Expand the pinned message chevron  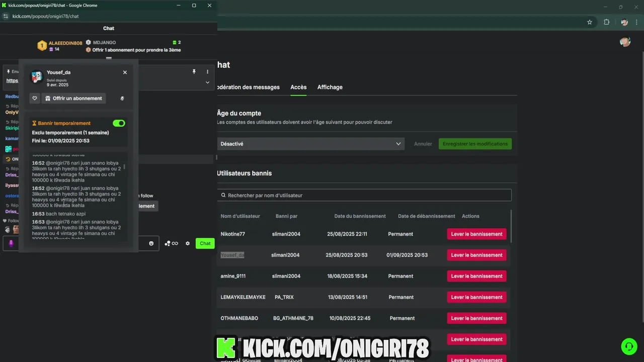click(x=207, y=82)
